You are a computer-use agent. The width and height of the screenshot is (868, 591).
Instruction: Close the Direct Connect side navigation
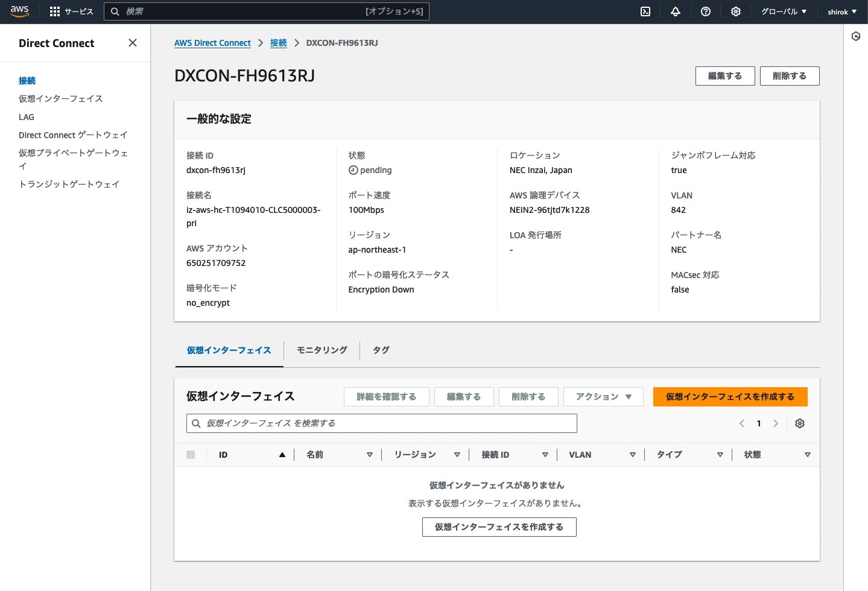tap(133, 43)
